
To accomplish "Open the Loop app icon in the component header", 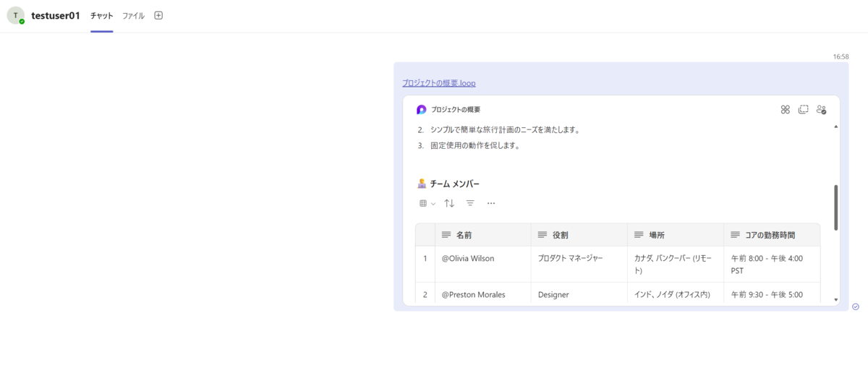I will pos(422,110).
